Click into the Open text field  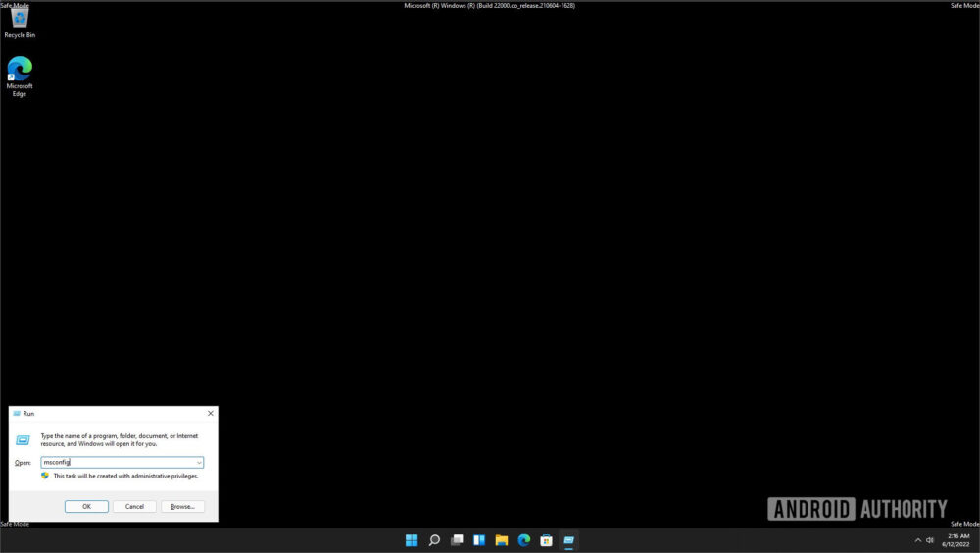click(118, 462)
